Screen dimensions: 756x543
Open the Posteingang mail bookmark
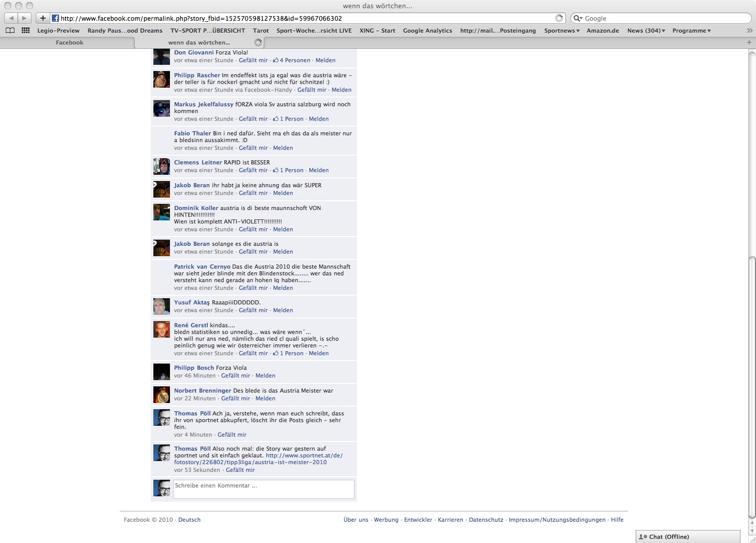498,31
